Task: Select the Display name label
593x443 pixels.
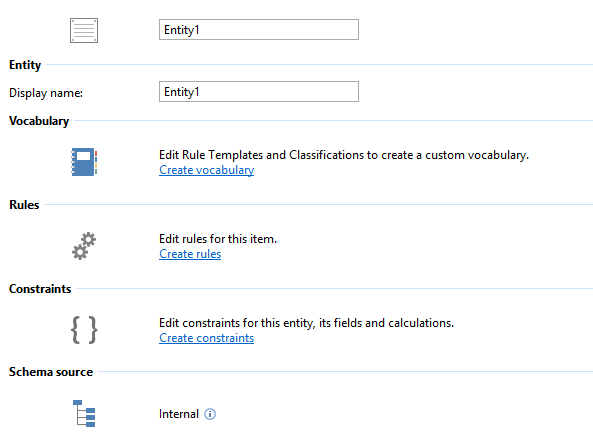Action: coord(46,93)
